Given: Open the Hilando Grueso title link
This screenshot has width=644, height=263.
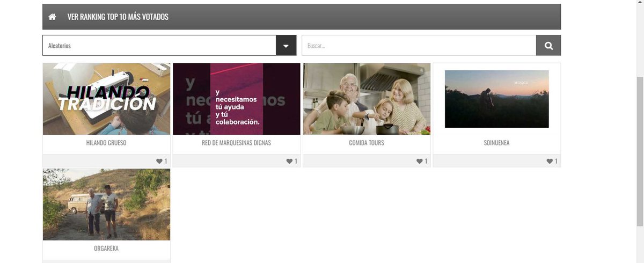Looking at the screenshot, I should point(106,143).
